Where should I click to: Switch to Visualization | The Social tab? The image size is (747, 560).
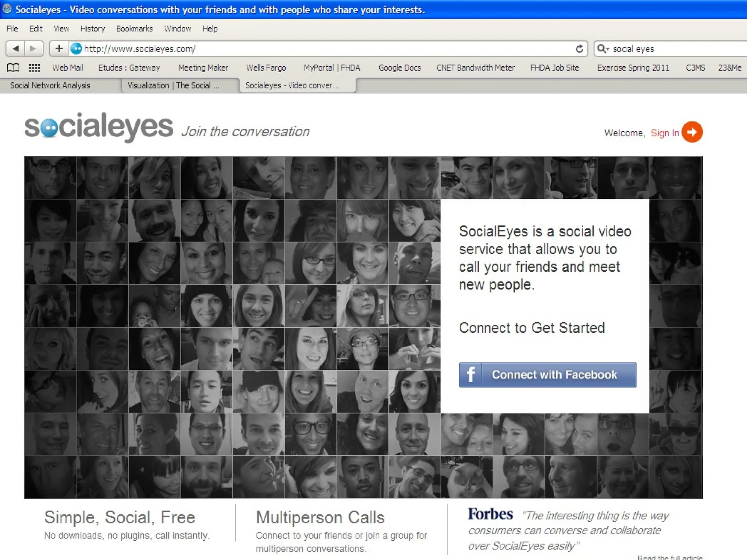coord(174,85)
